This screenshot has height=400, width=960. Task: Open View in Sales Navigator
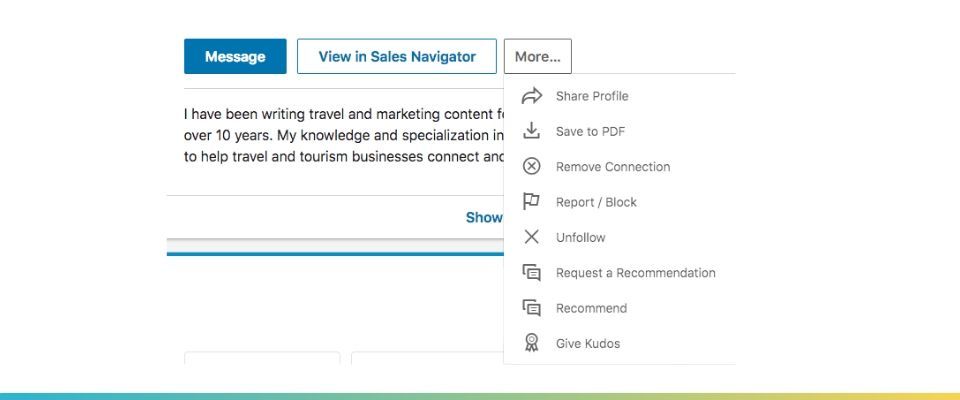tap(397, 56)
